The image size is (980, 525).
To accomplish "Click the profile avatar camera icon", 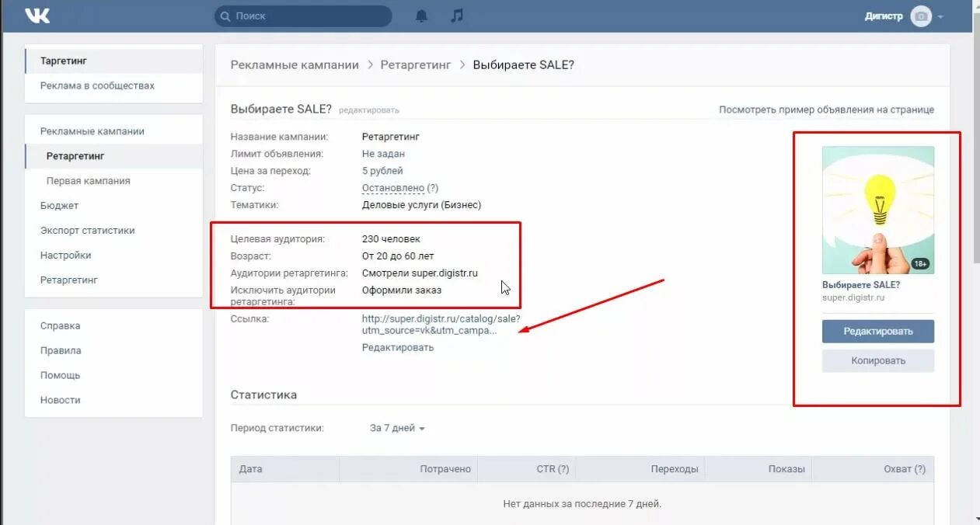I will 921,16.
